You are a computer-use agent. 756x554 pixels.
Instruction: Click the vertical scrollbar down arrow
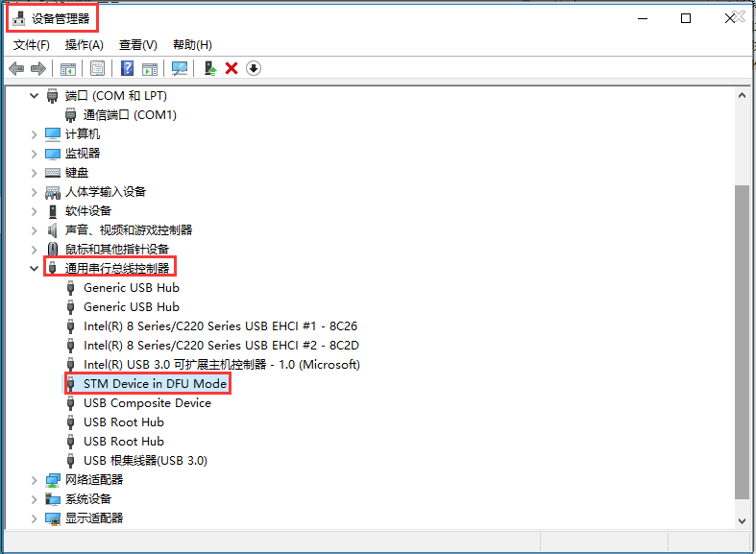[x=742, y=518]
